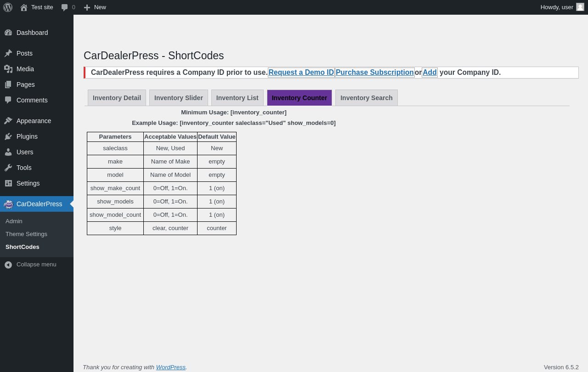Open Settings in the sidebar menu
This screenshot has height=372, width=588.
pos(37,183)
